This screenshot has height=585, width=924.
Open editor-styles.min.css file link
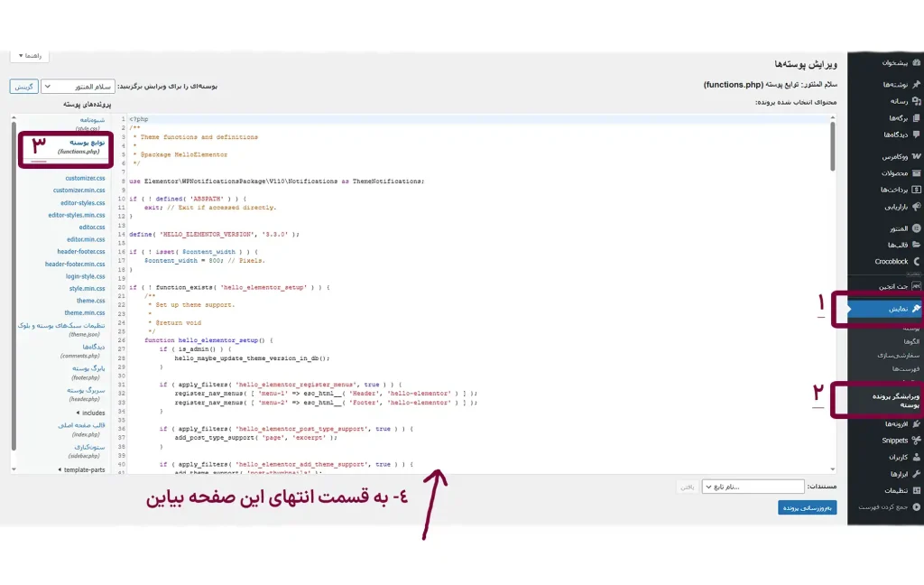[x=77, y=215]
